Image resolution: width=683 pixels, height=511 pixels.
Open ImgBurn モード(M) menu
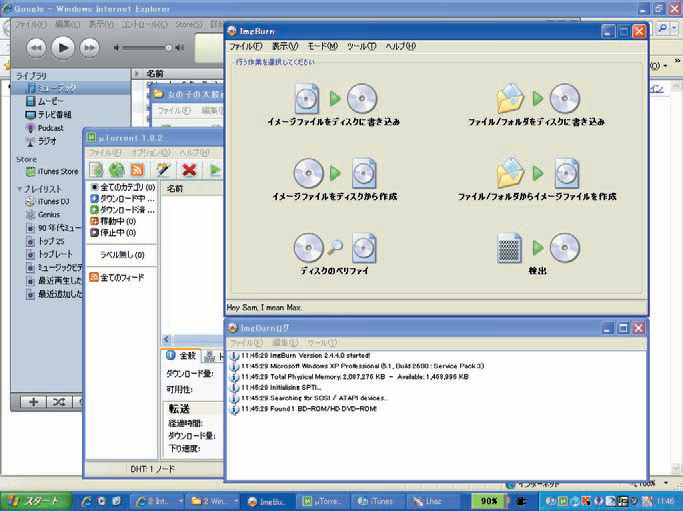click(323, 46)
